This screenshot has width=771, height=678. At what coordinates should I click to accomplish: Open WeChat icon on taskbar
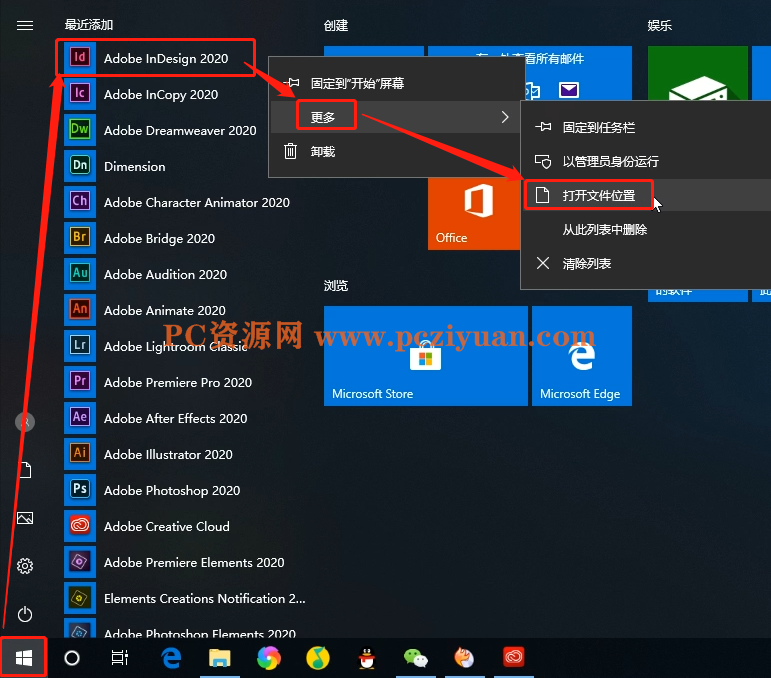415,658
